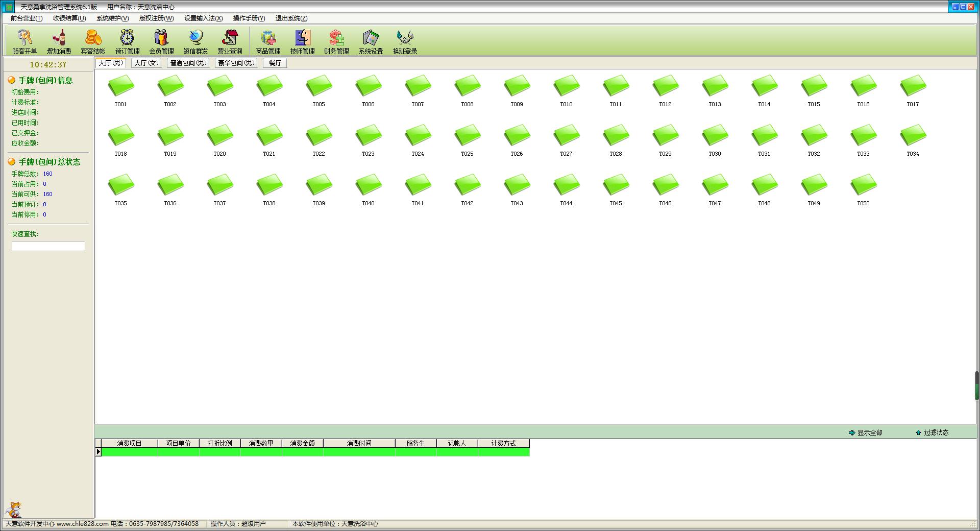Image resolution: width=980 pixels, height=531 pixels.
Task: Click the 系统设置 settings icon
Action: [x=371, y=41]
